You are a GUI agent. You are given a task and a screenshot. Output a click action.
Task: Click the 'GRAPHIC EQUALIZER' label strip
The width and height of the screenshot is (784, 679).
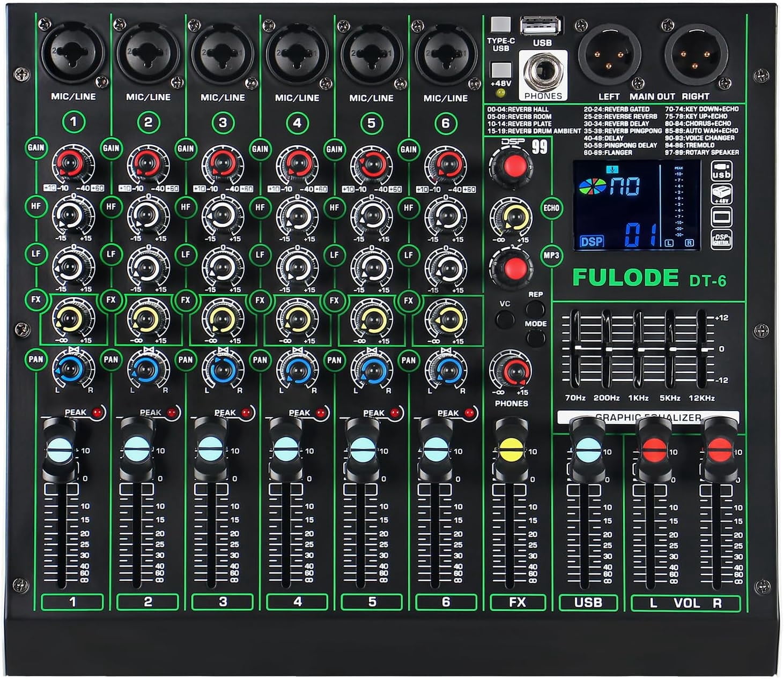coord(648,417)
